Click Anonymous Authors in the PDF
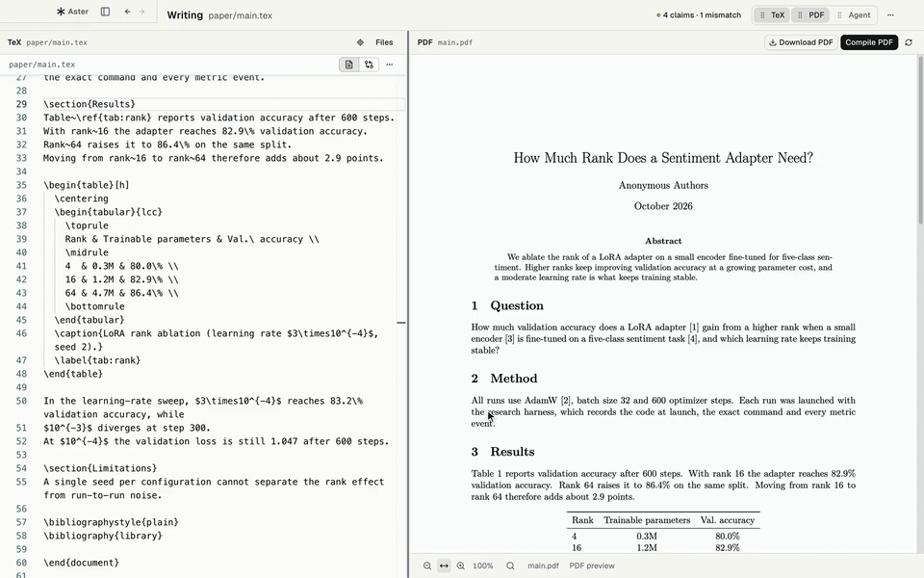Screen dimensions: 924x578 point(663,185)
